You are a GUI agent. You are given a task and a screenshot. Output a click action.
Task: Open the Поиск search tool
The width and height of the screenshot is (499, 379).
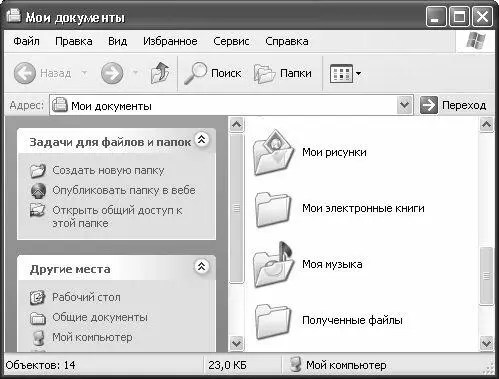click(x=212, y=73)
